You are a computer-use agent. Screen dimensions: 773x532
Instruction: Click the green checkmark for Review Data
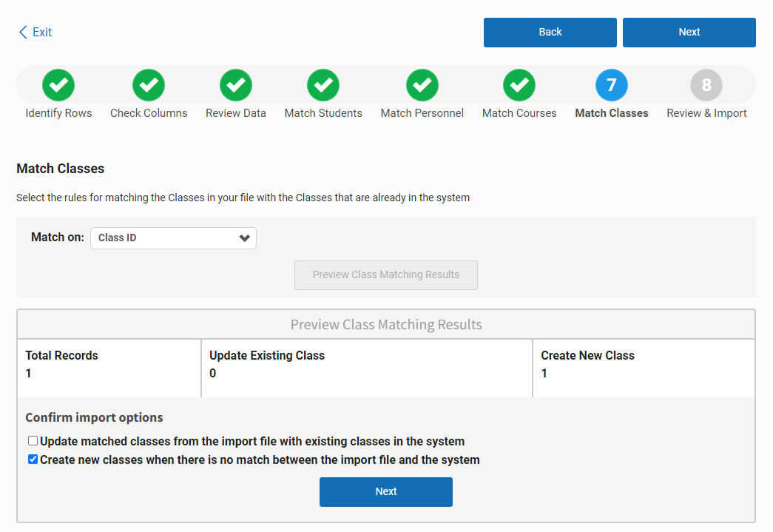[x=236, y=85]
